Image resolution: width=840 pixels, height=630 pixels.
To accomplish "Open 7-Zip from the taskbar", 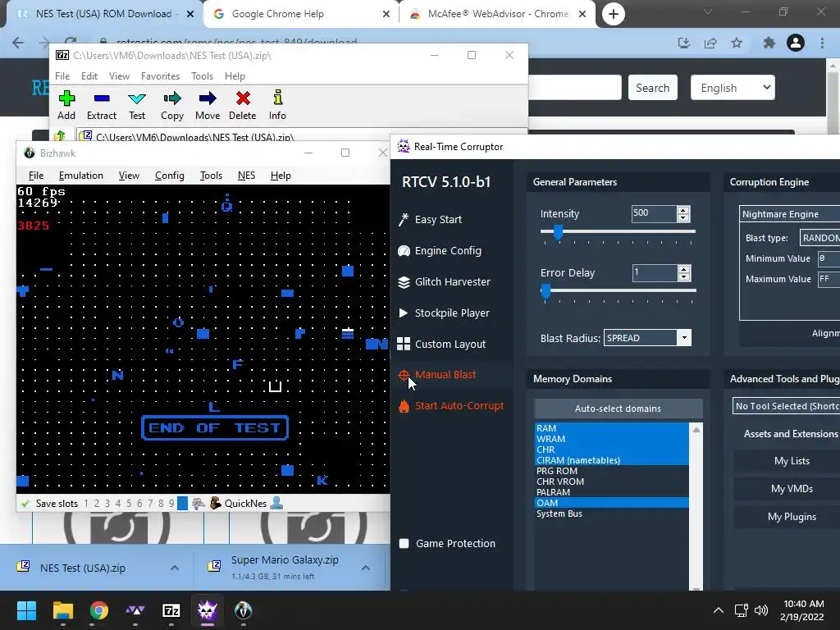I will pos(171,610).
